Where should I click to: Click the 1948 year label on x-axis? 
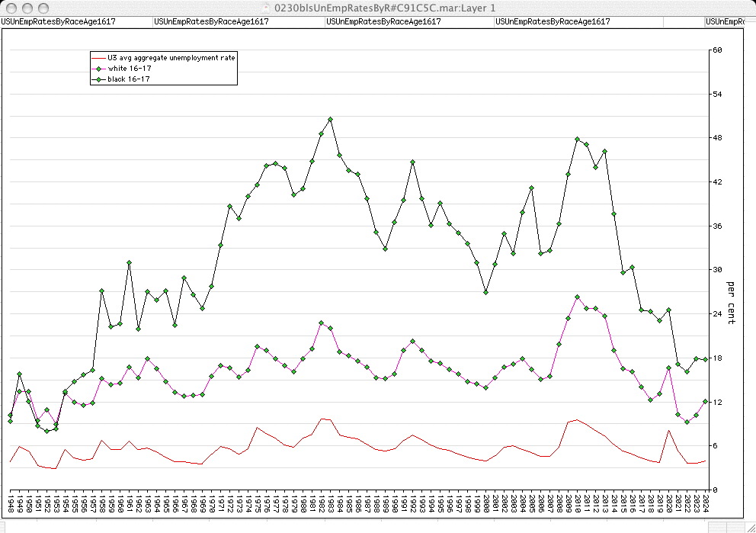pyautogui.click(x=11, y=502)
